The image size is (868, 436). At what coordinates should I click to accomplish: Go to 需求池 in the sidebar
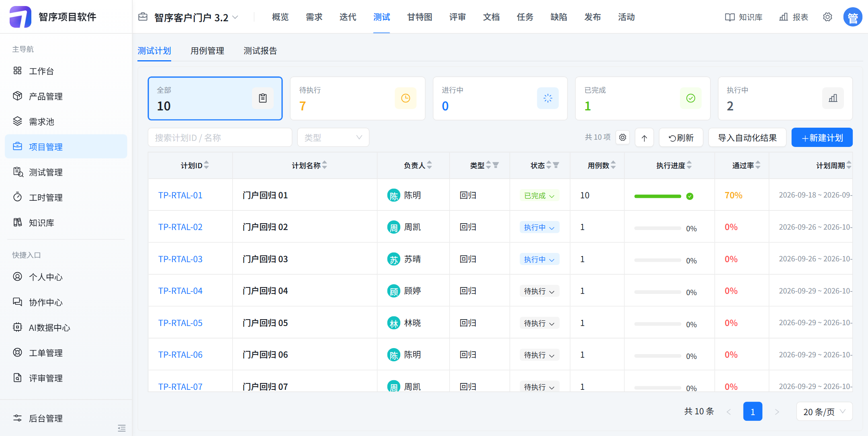coord(66,122)
